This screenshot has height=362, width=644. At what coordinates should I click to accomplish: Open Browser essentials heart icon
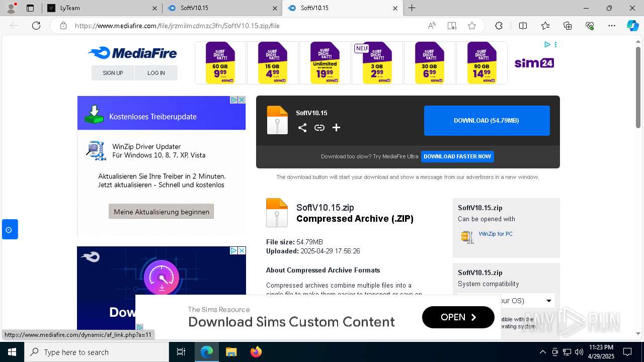590,26
